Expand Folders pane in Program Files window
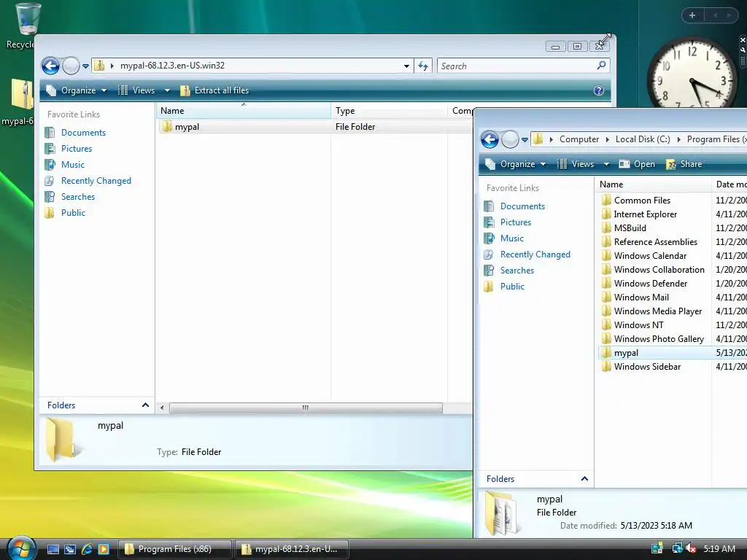This screenshot has width=747, height=560. pyautogui.click(x=536, y=479)
